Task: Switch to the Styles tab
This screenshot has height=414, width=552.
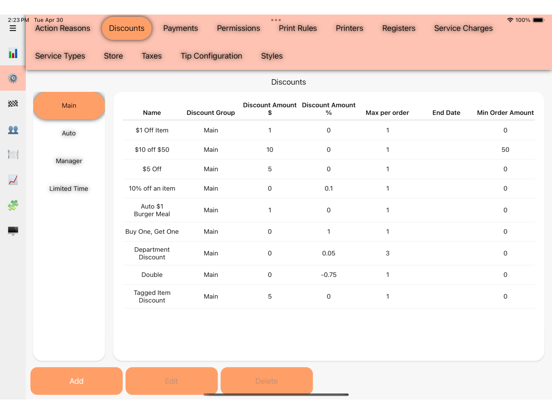Action: (x=272, y=56)
